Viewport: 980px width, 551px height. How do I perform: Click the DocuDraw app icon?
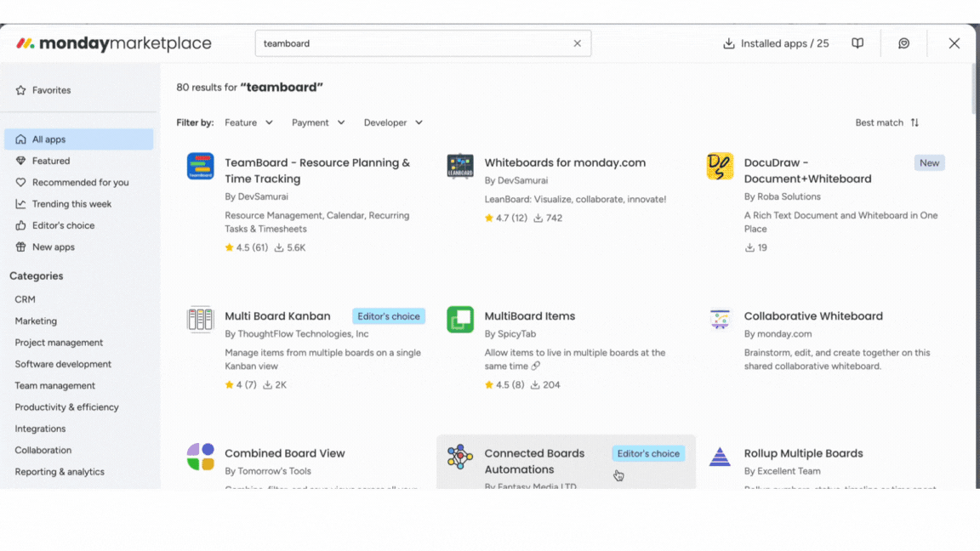tap(720, 166)
